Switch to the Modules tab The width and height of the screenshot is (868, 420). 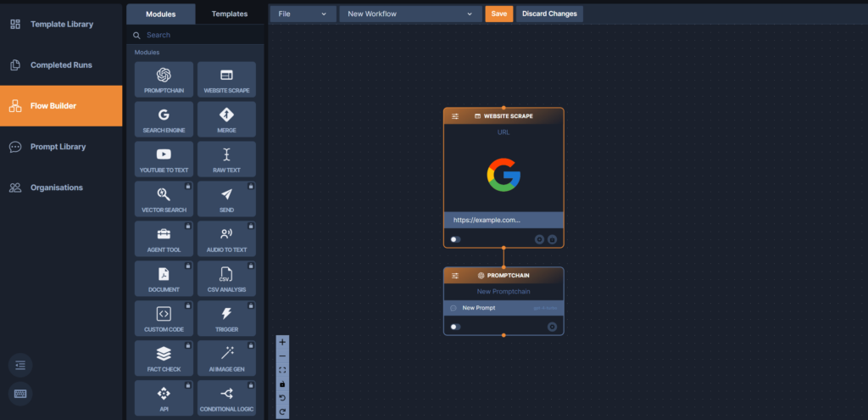coord(160,14)
